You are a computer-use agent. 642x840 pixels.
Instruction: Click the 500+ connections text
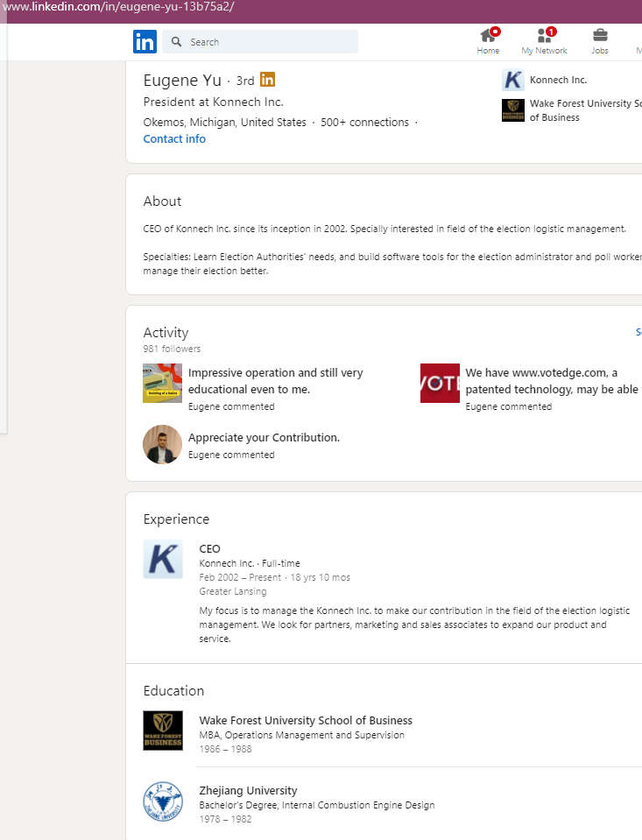coord(364,122)
